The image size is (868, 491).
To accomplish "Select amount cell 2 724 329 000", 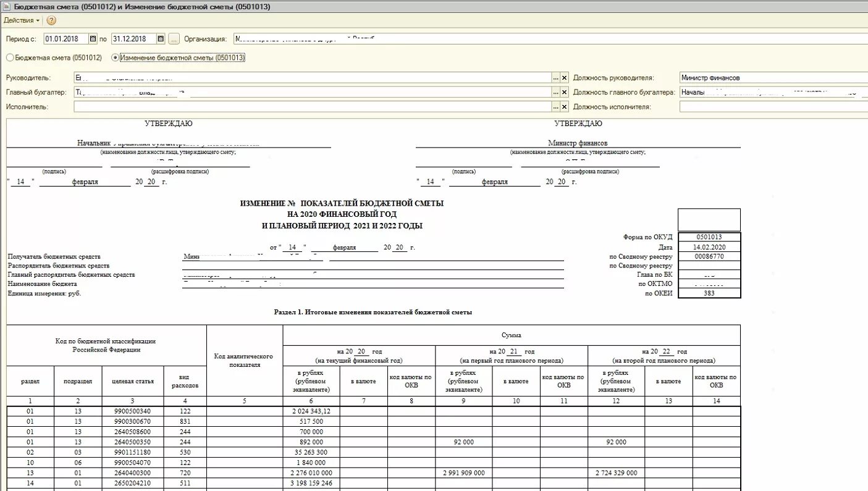I will point(617,472).
